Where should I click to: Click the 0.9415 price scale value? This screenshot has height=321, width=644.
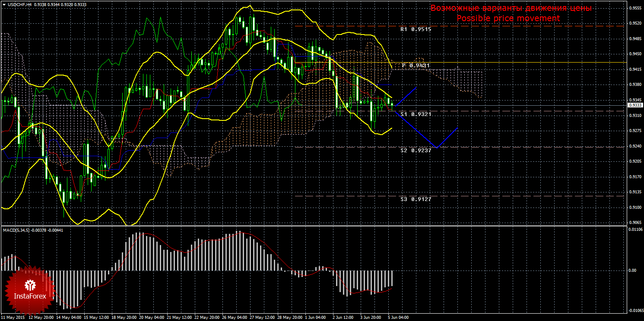click(x=634, y=69)
